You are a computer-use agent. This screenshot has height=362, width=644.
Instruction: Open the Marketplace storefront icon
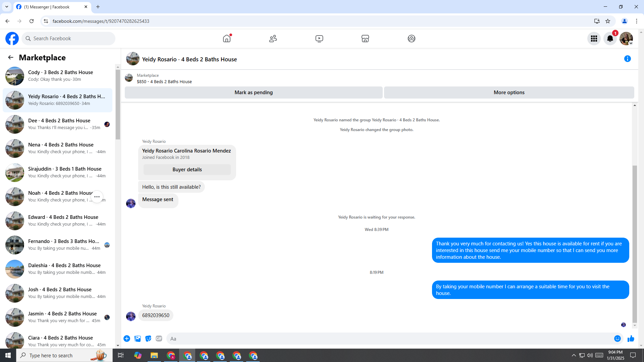[x=365, y=39]
